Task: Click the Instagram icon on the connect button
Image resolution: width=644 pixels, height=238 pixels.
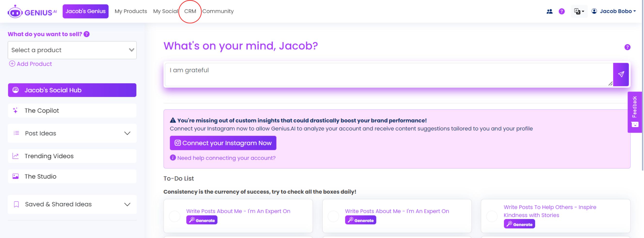Action: (x=178, y=143)
